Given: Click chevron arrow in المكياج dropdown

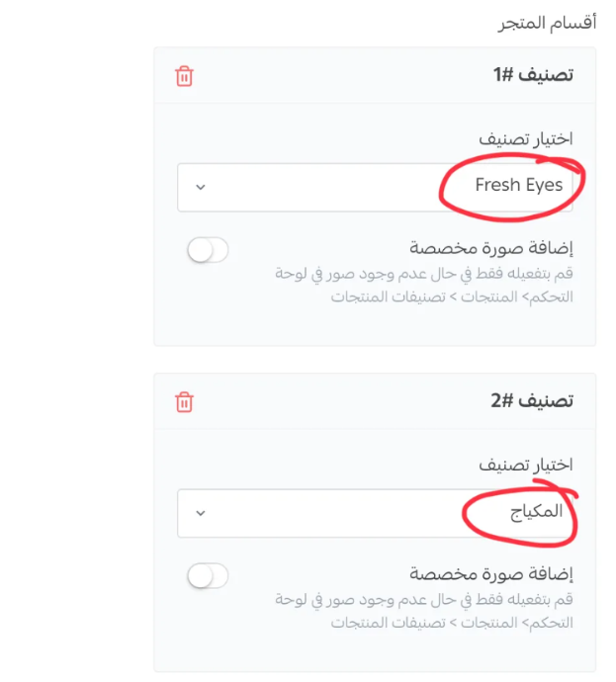Looking at the screenshot, I should (x=201, y=513).
